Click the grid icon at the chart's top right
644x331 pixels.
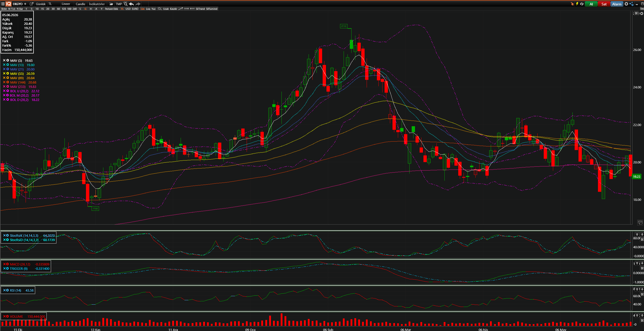pyautogui.click(x=636, y=13)
